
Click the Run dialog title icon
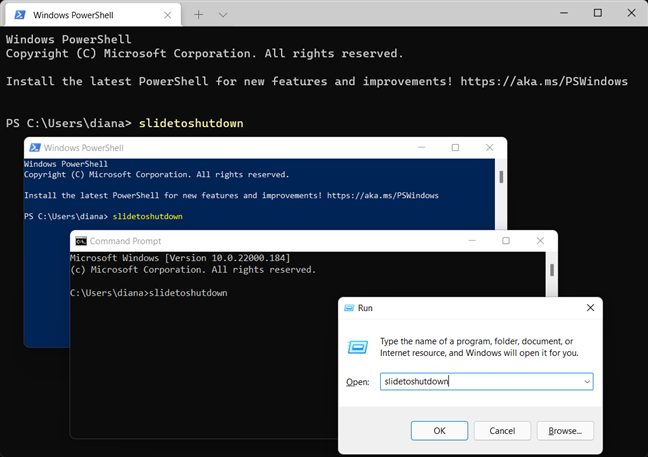click(x=349, y=308)
